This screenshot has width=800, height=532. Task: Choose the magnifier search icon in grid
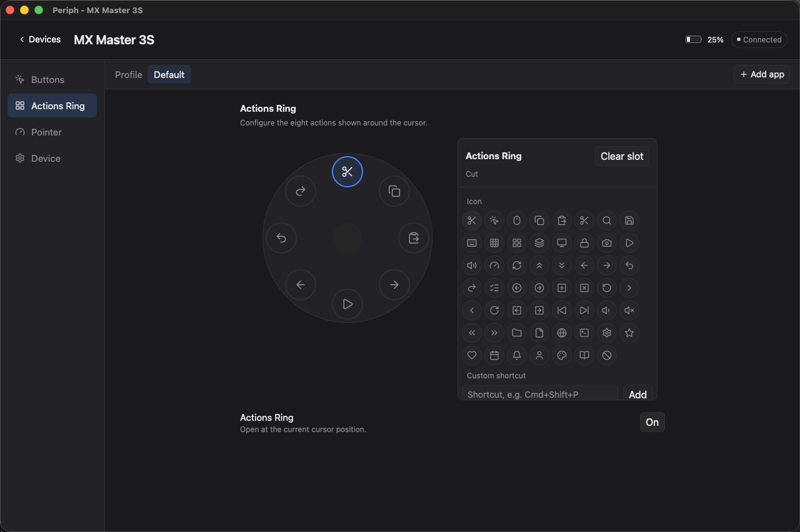(x=607, y=220)
